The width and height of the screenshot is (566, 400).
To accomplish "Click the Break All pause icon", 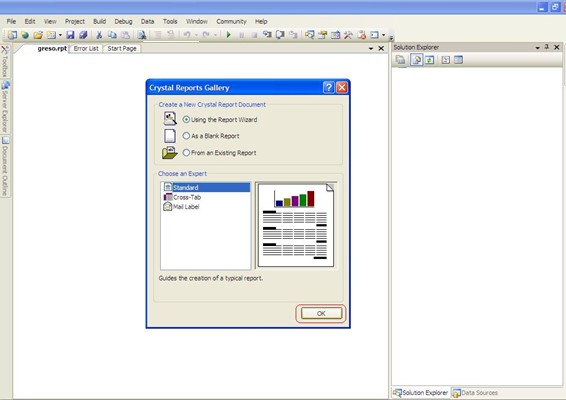I will coord(241,35).
